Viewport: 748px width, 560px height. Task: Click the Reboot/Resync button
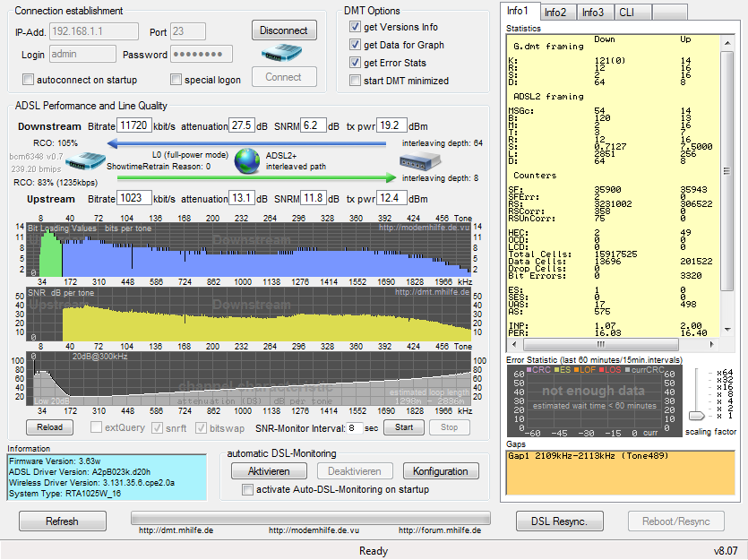[x=676, y=521]
